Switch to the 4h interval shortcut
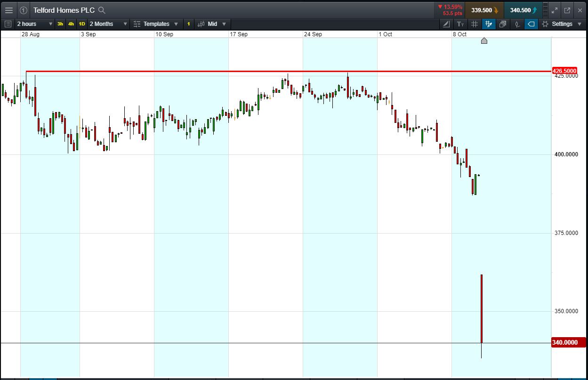The image size is (588, 380). click(x=71, y=24)
